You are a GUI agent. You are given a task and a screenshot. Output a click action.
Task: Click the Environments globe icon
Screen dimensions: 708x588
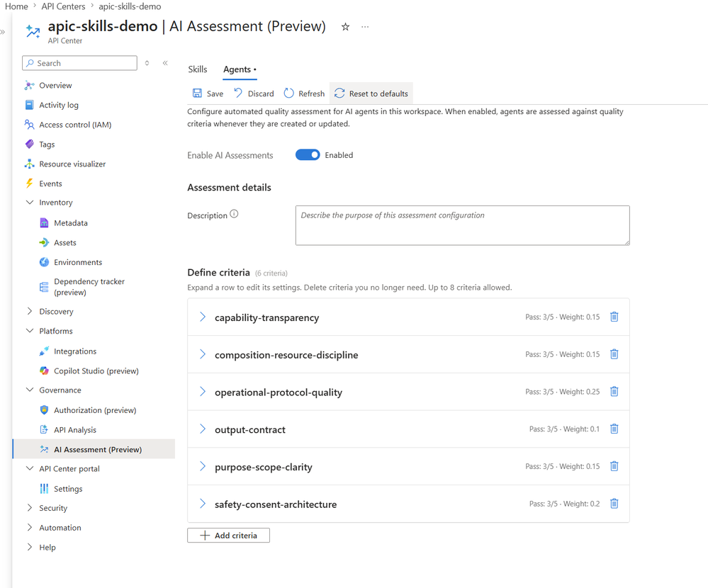pos(44,262)
